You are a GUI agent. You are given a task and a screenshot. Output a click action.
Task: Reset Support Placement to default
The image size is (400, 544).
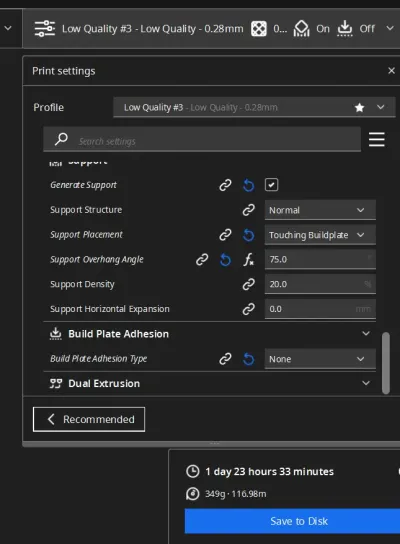248,235
